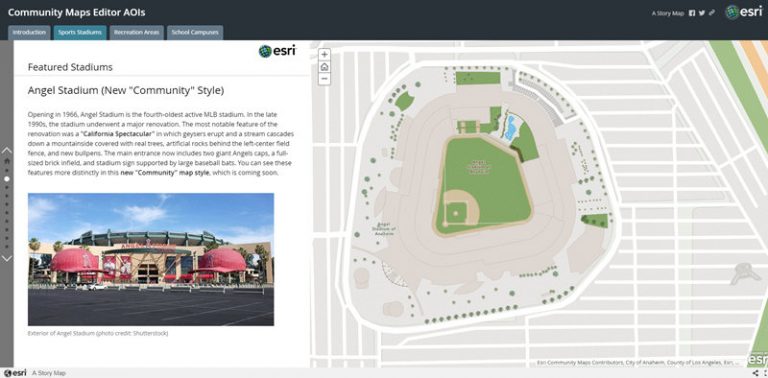Open the Recreation Areas tab

(x=137, y=32)
